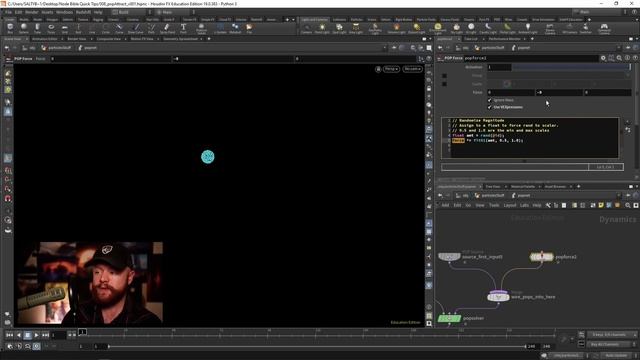
Task: Select the Metaball shelf tool
Action: pos(235,28)
